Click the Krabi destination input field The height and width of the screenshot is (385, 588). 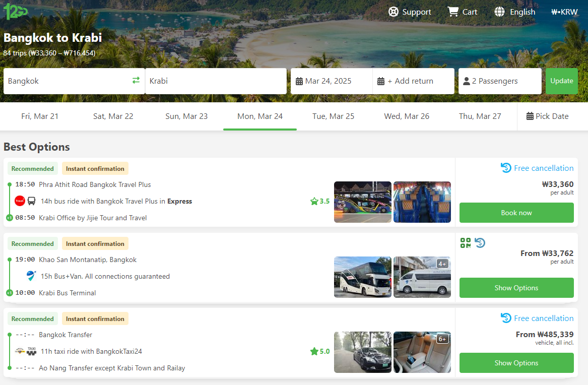(x=216, y=81)
